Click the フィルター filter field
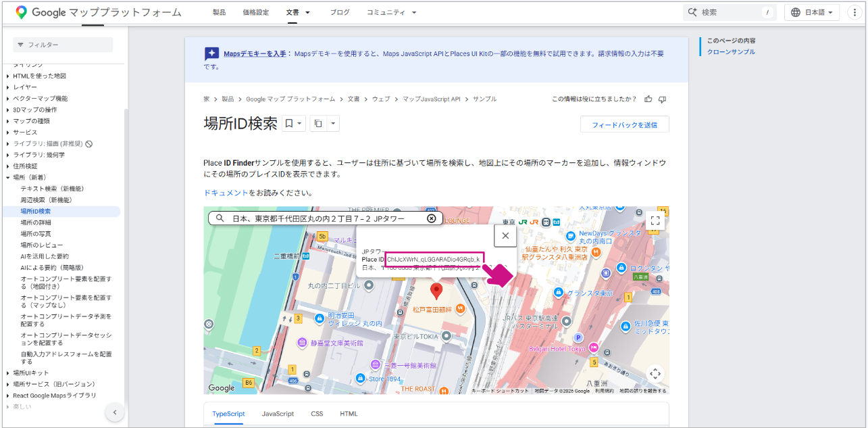This screenshot has width=868, height=428. click(x=63, y=45)
